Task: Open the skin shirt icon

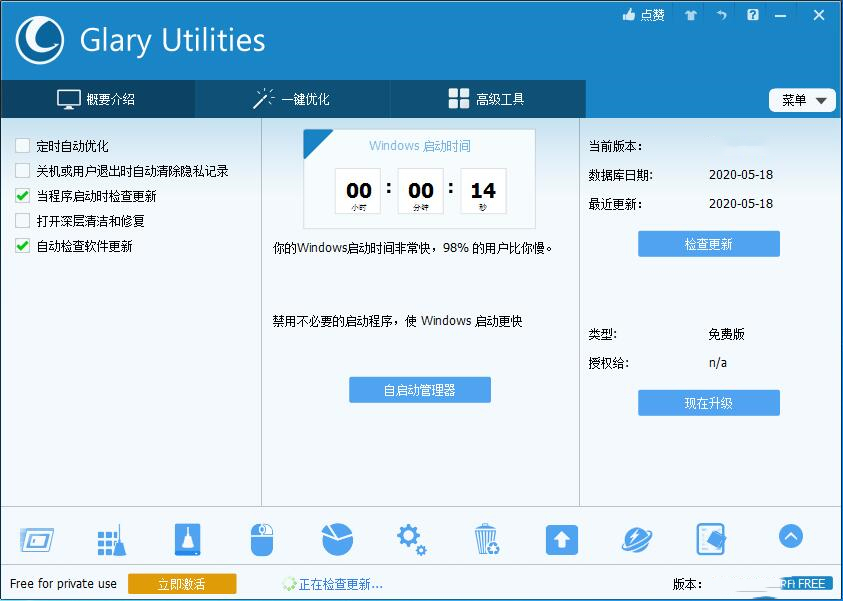Action: point(690,15)
